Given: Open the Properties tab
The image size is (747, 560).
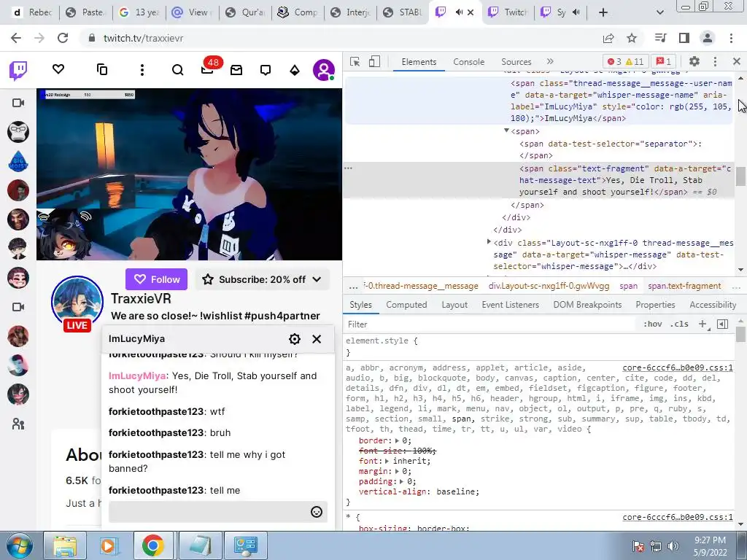Looking at the screenshot, I should click(655, 305).
